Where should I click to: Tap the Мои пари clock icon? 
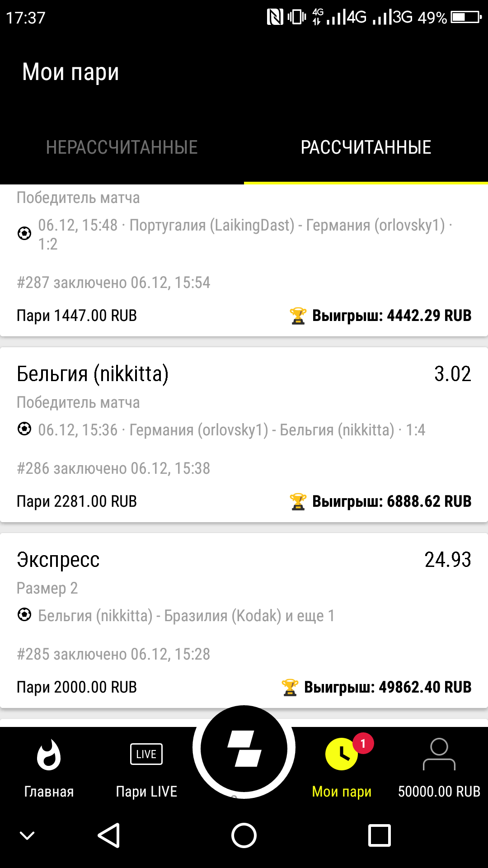(x=341, y=755)
